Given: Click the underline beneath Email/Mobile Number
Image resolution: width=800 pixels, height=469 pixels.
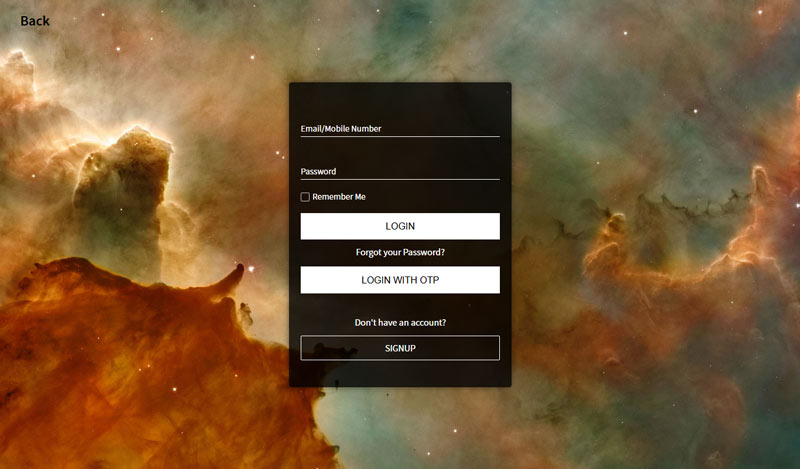Looking at the screenshot, I should click(400, 136).
